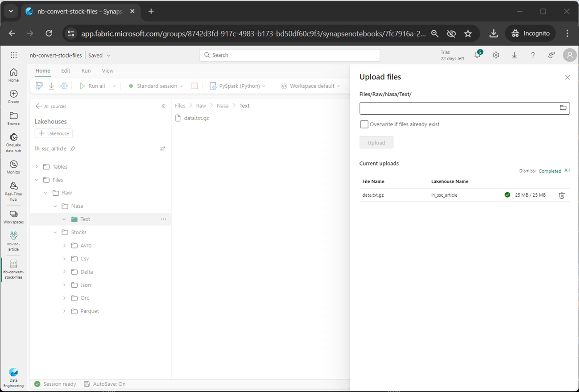Viewport: 579px width, 392px height.
Task: Stop session using red square button
Action: pyautogui.click(x=195, y=86)
